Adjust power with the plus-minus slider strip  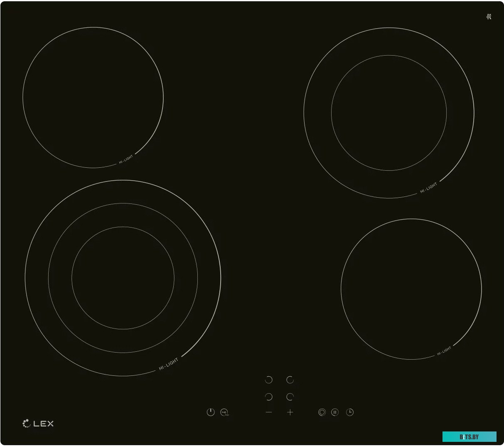[280, 412]
